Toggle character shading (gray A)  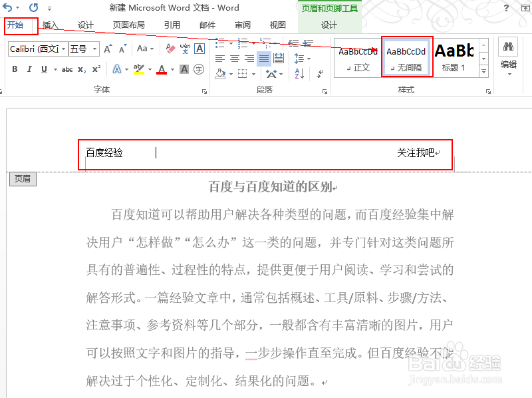[184, 69]
